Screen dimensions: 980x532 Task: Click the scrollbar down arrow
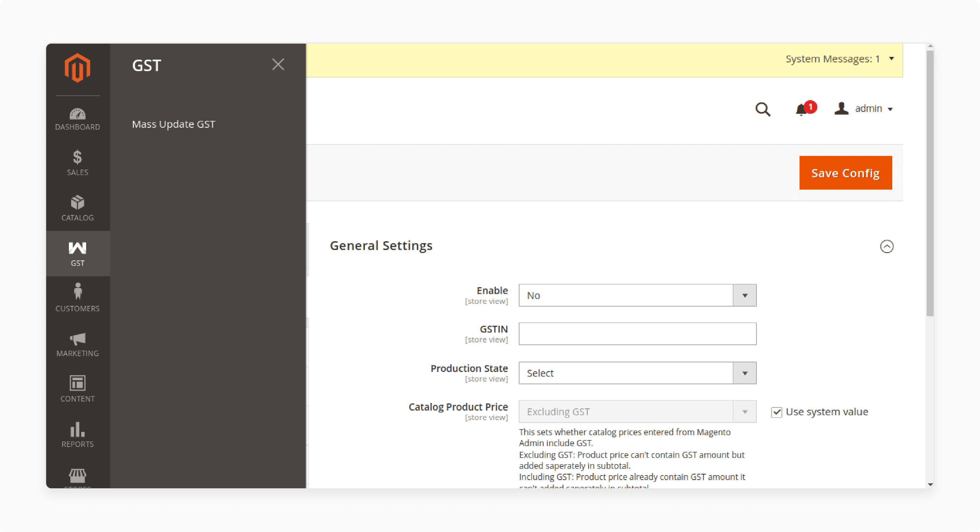[930, 484]
